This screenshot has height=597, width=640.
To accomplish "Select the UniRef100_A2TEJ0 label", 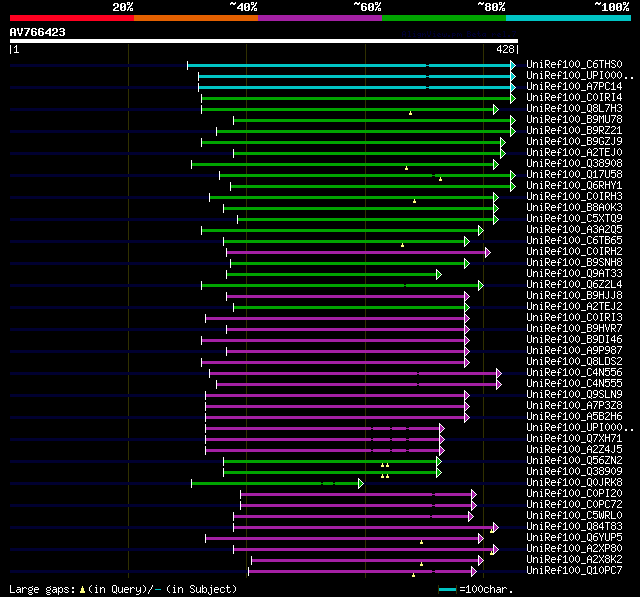I will 574,153.
